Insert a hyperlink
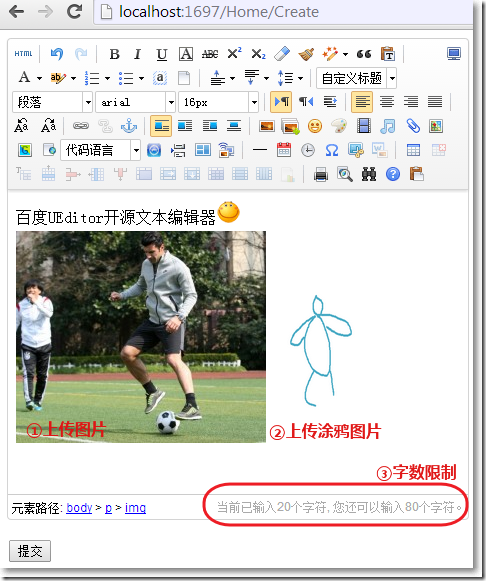 [81, 126]
